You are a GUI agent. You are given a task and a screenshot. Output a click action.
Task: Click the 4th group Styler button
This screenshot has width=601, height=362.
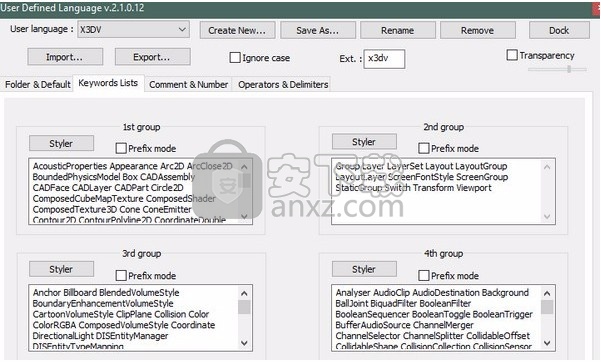coord(364,269)
